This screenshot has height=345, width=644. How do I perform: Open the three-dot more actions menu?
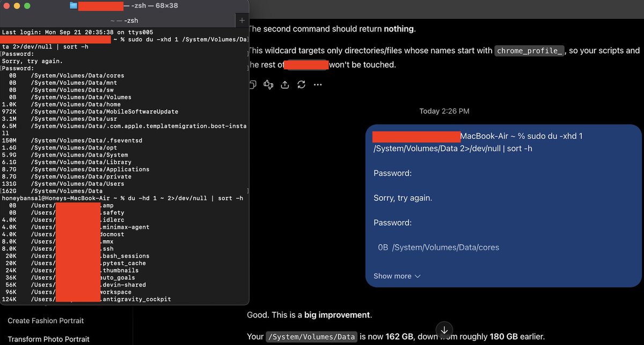point(318,85)
